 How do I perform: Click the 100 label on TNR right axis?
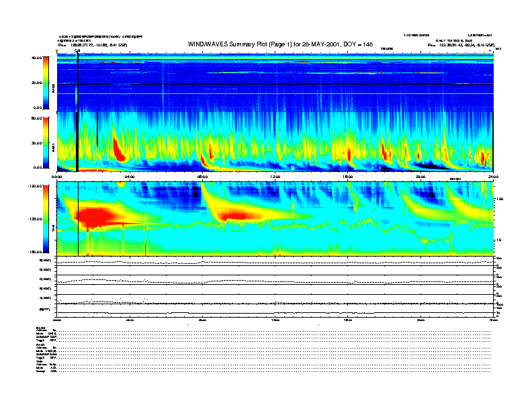(x=500, y=199)
